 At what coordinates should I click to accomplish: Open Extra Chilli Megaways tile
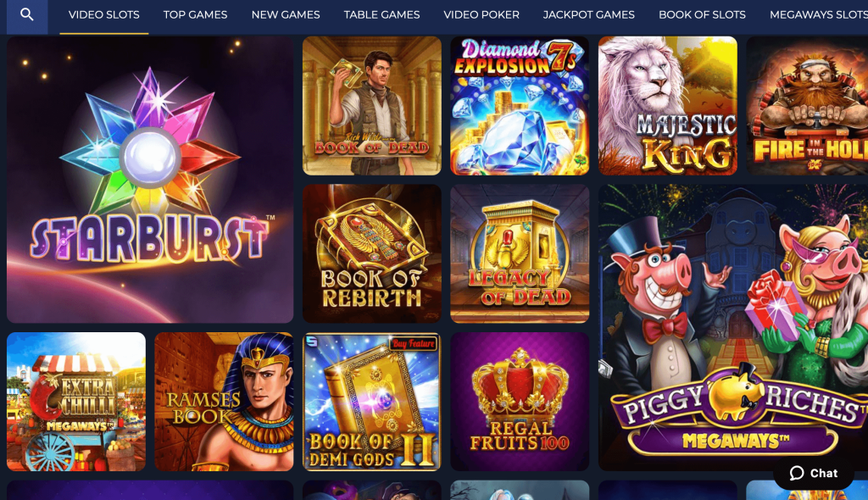(76, 402)
